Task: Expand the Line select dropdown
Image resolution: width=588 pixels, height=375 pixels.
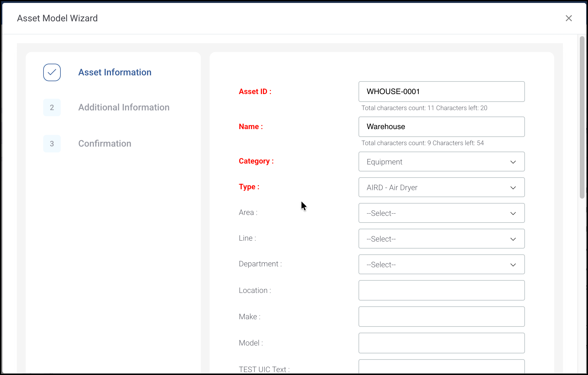Action: (x=441, y=239)
